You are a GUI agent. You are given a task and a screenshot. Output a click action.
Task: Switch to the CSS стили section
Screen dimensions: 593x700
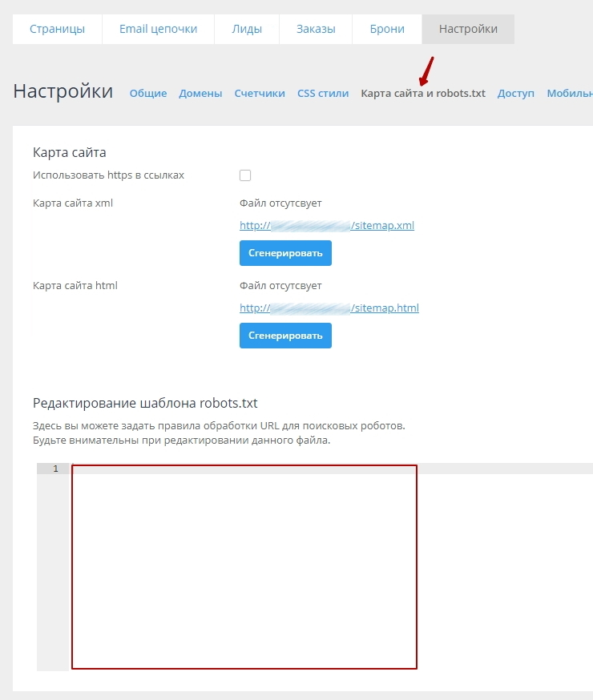click(x=323, y=93)
